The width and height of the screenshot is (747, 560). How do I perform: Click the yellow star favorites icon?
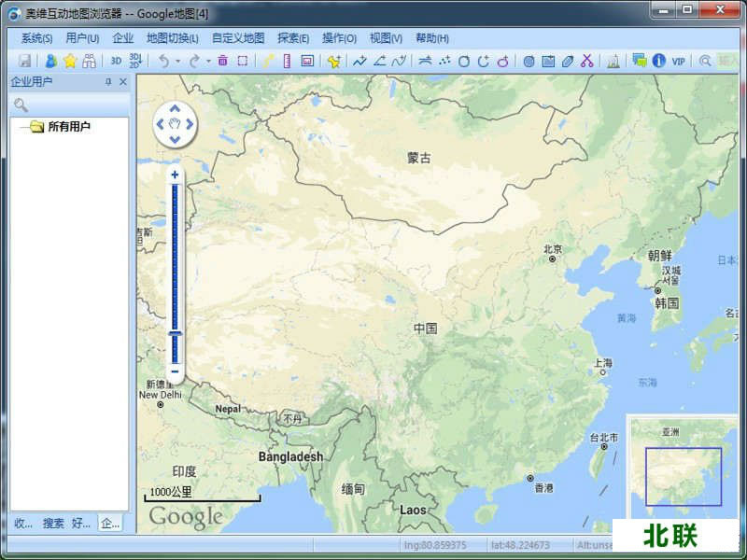click(x=70, y=61)
